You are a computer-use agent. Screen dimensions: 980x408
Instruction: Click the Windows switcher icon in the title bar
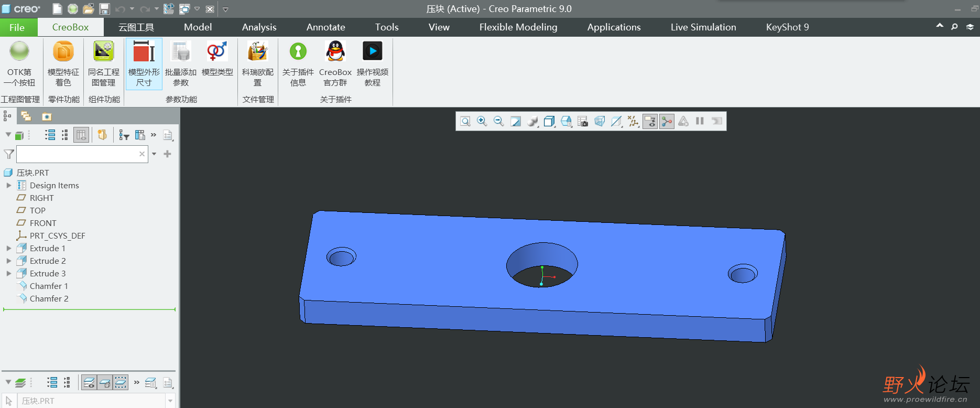pos(184,9)
